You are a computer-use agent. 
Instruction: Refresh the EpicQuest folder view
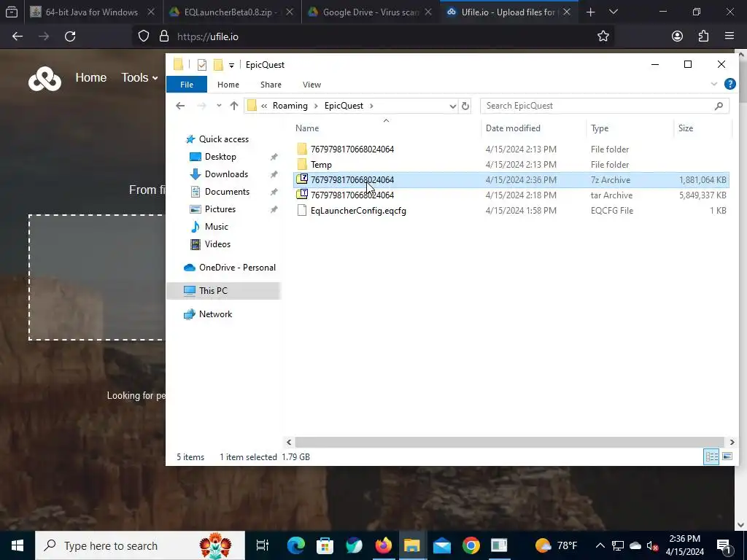465,106
